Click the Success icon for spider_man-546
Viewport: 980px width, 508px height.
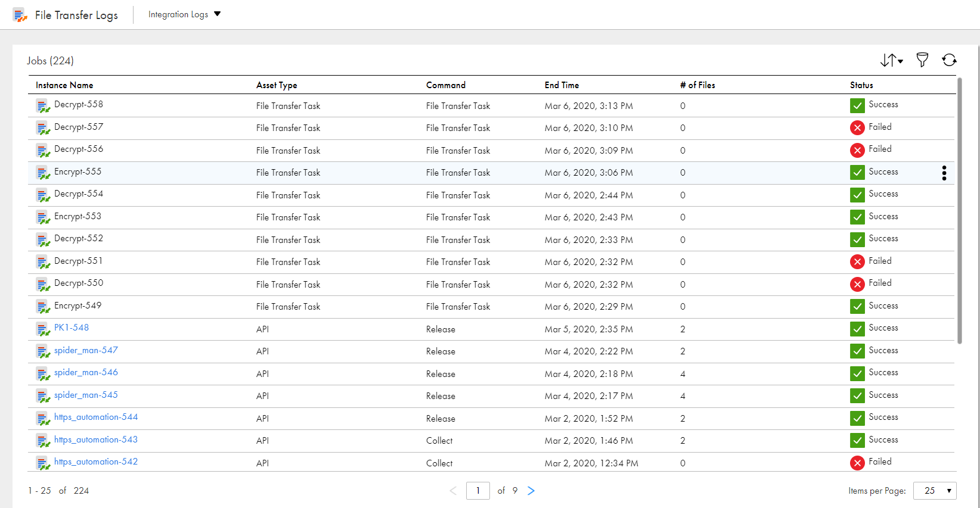857,373
